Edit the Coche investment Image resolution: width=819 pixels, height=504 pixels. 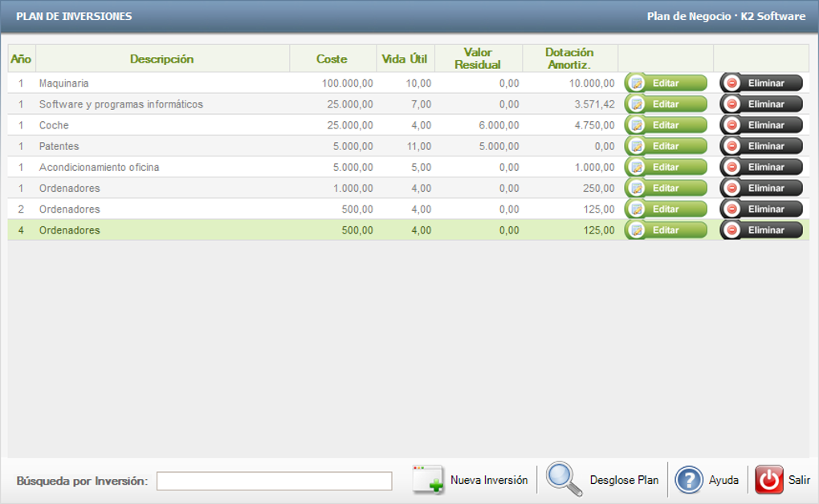[666, 125]
